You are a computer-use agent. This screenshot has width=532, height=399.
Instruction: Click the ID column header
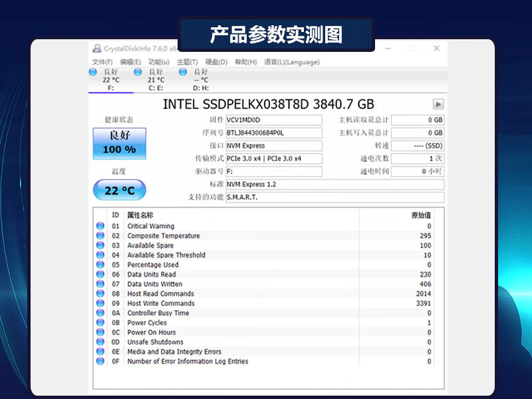pyautogui.click(x=115, y=215)
